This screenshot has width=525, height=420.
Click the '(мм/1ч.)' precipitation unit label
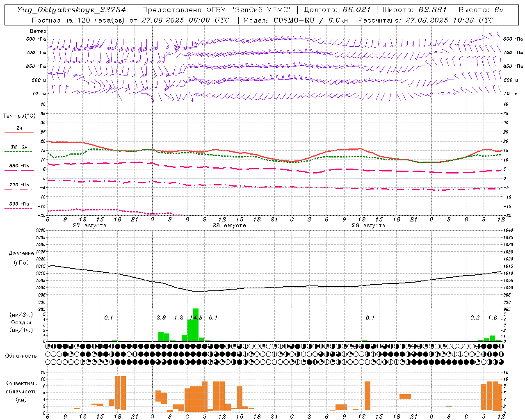[x=21, y=330]
